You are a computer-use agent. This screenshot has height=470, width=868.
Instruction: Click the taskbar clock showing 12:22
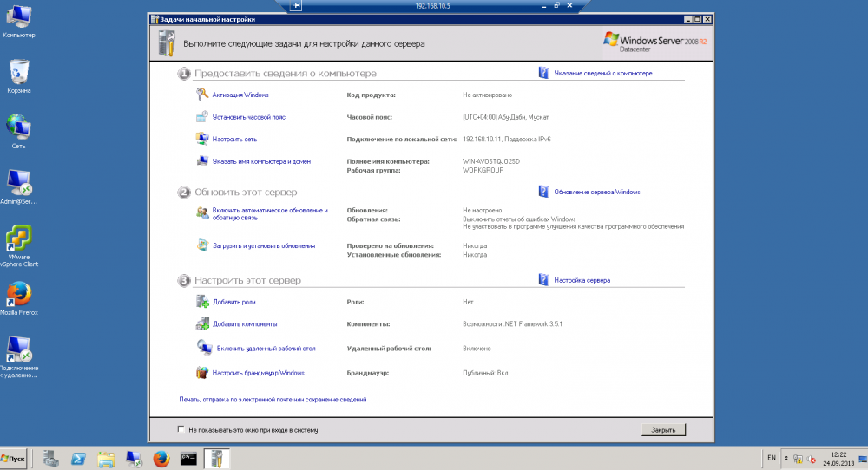pyautogui.click(x=838, y=459)
